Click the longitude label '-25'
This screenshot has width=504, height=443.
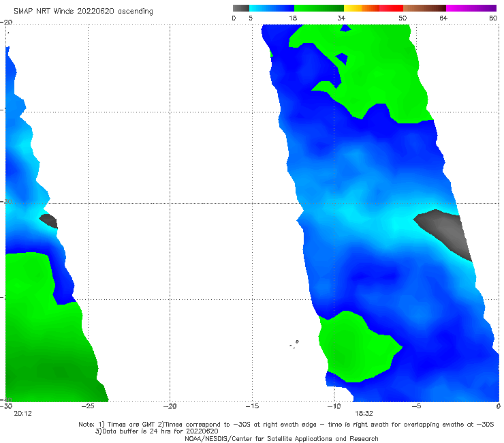click(x=88, y=406)
